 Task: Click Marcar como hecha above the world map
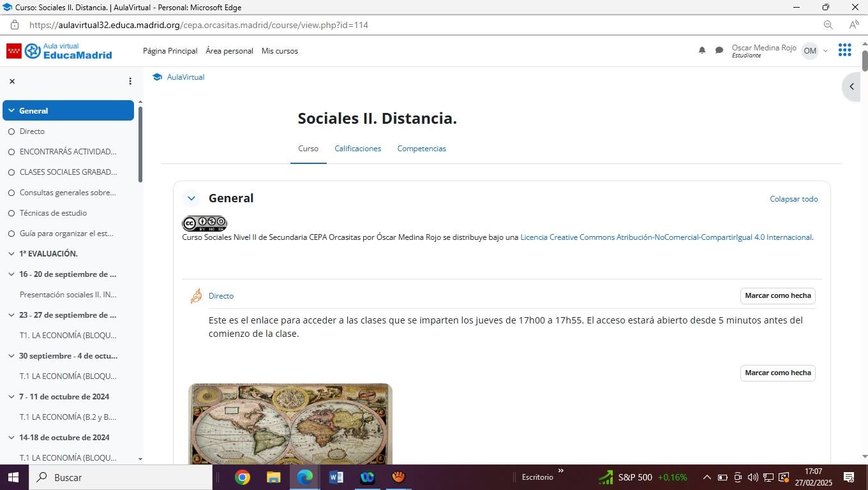click(x=777, y=373)
